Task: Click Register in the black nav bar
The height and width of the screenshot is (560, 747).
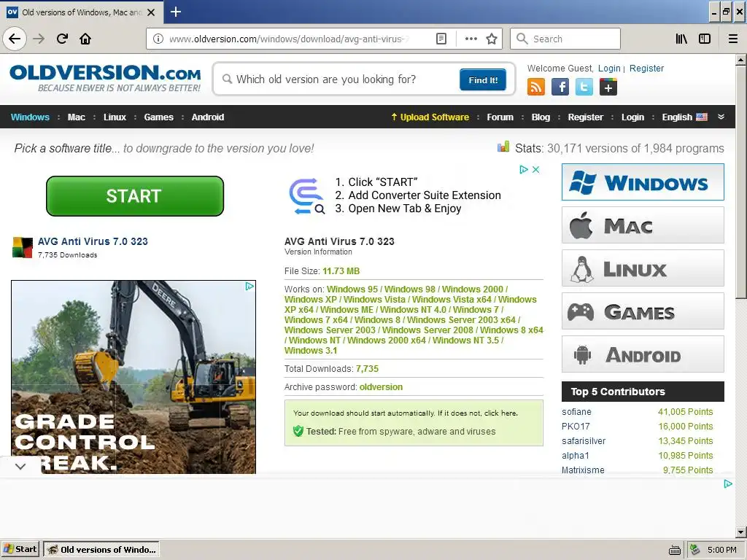Action: point(586,117)
